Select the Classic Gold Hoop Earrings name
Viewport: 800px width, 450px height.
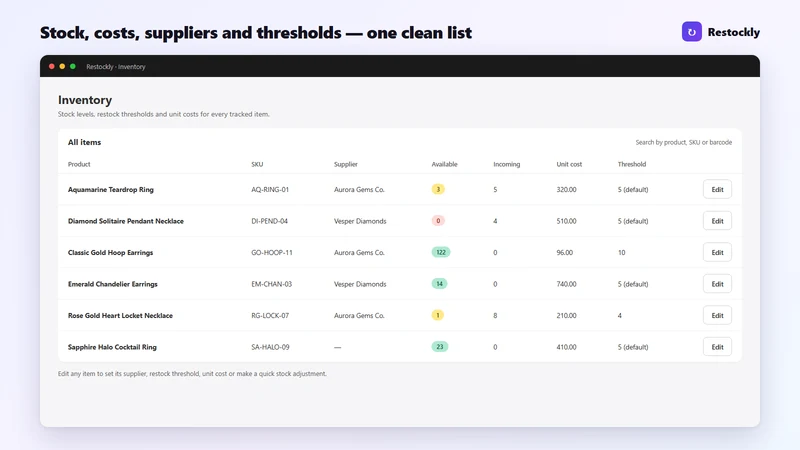tap(110, 253)
